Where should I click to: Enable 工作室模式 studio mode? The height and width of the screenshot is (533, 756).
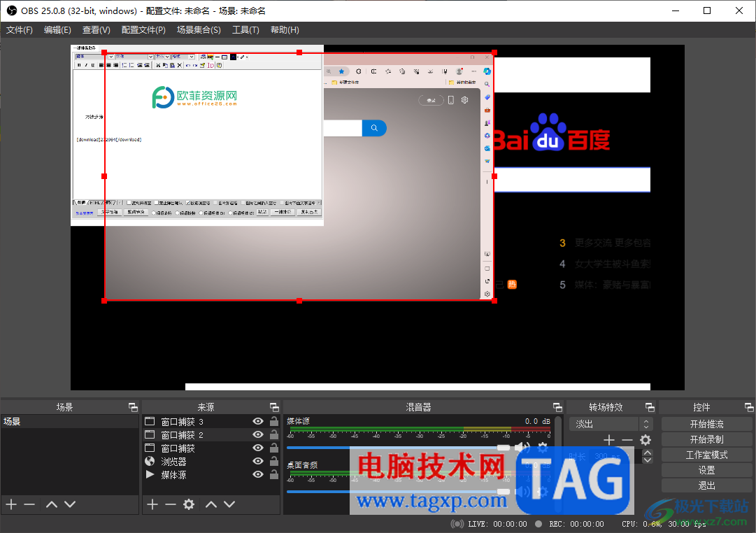pos(706,455)
